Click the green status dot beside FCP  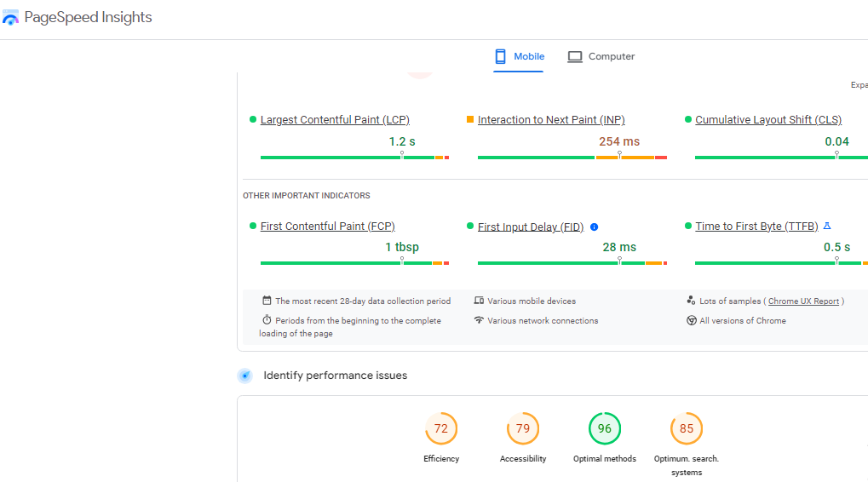point(253,226)
